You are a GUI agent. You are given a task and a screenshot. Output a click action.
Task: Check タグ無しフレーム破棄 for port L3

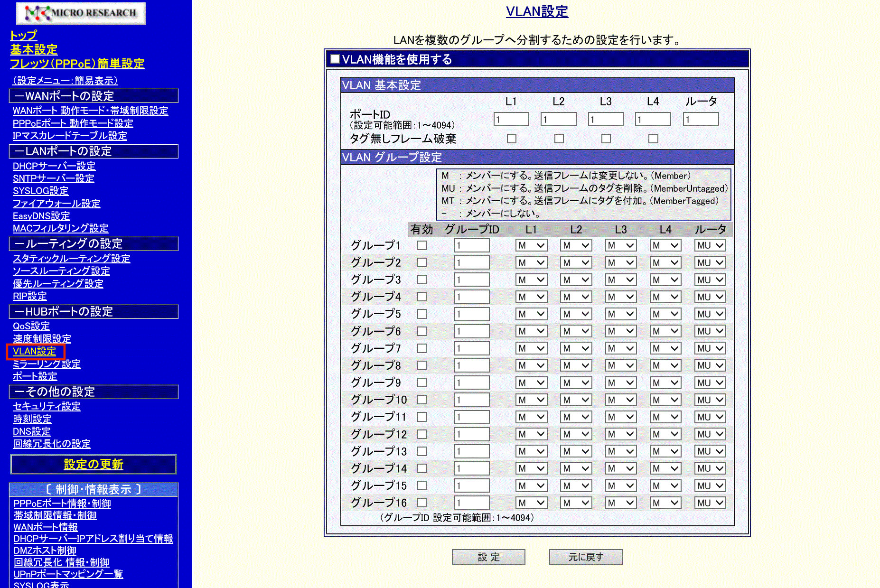[x=606, y=139]
